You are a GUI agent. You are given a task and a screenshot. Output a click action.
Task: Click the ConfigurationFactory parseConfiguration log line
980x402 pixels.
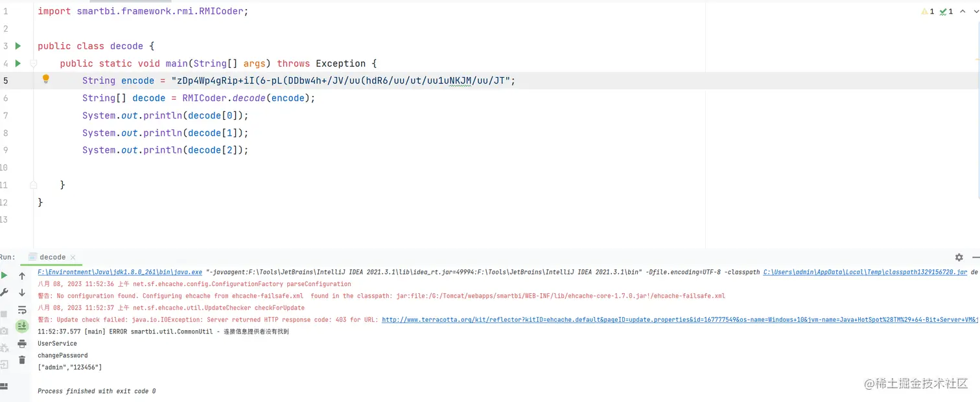pos(194,284)
